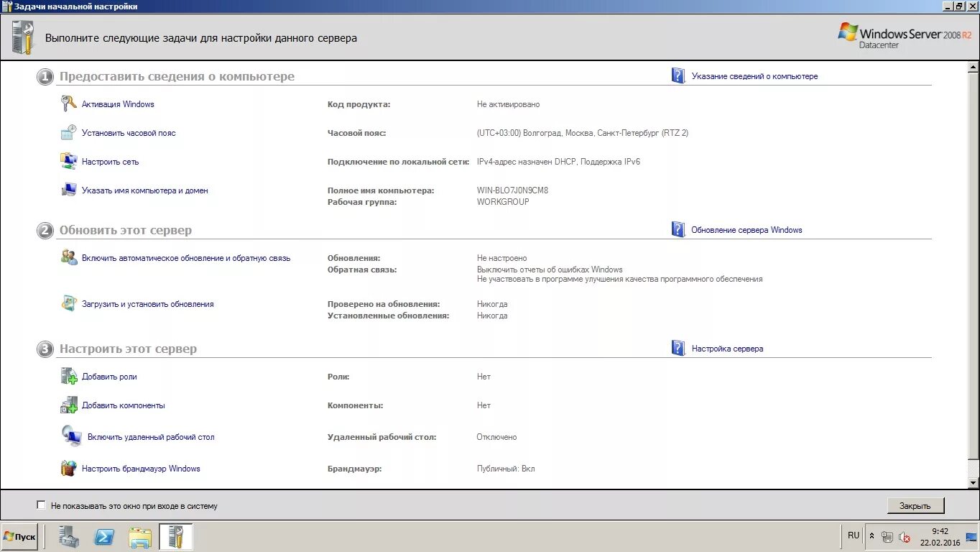Click the icon beside Добавить компоненты
980x552 pixels.
[68, 405]
